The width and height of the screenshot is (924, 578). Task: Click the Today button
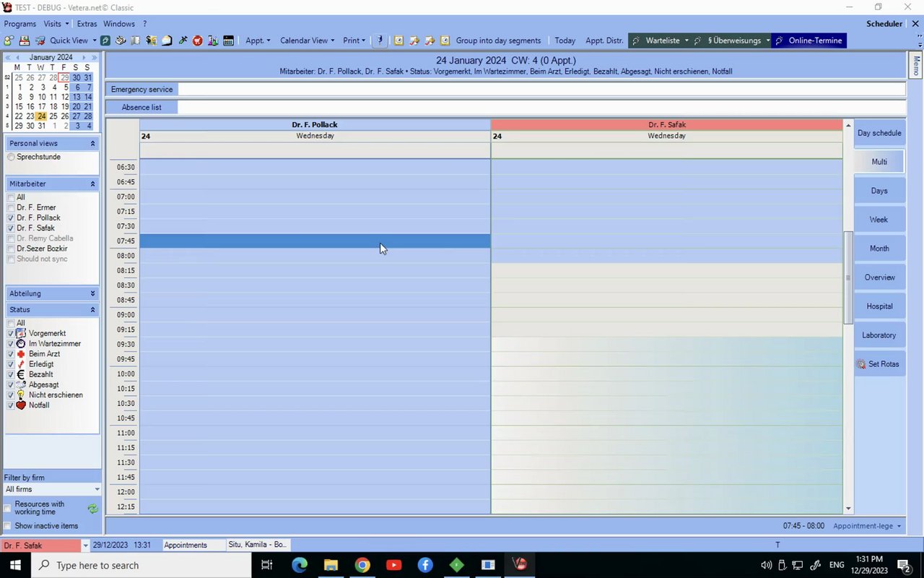coord(565,40)
